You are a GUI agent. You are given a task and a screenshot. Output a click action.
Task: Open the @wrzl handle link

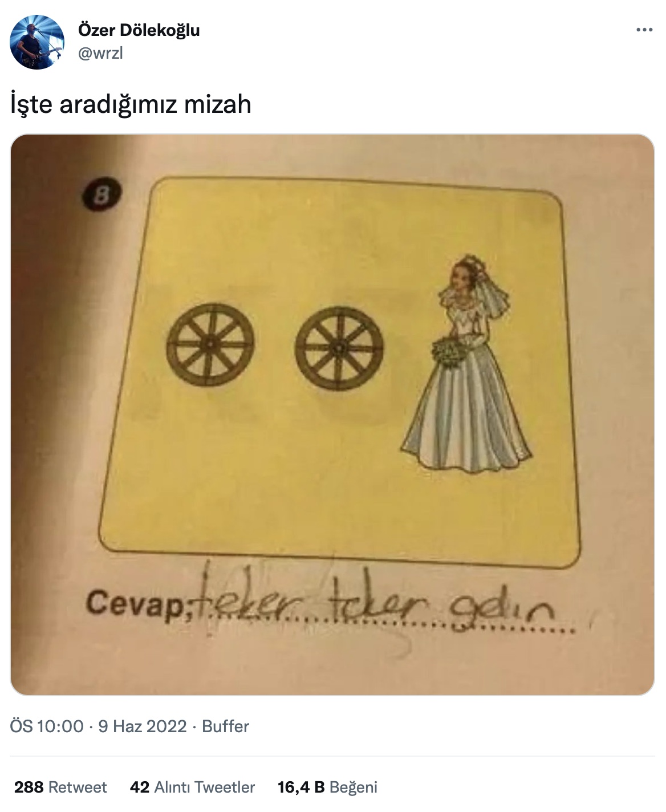coord(100,53)
